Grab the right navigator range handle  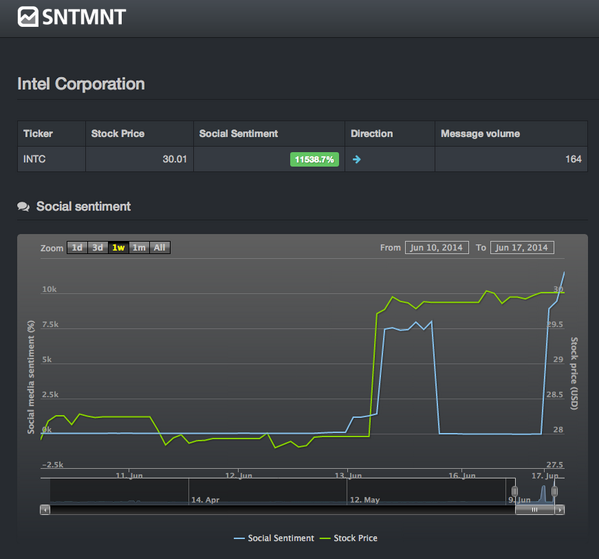tap(554, 491)
